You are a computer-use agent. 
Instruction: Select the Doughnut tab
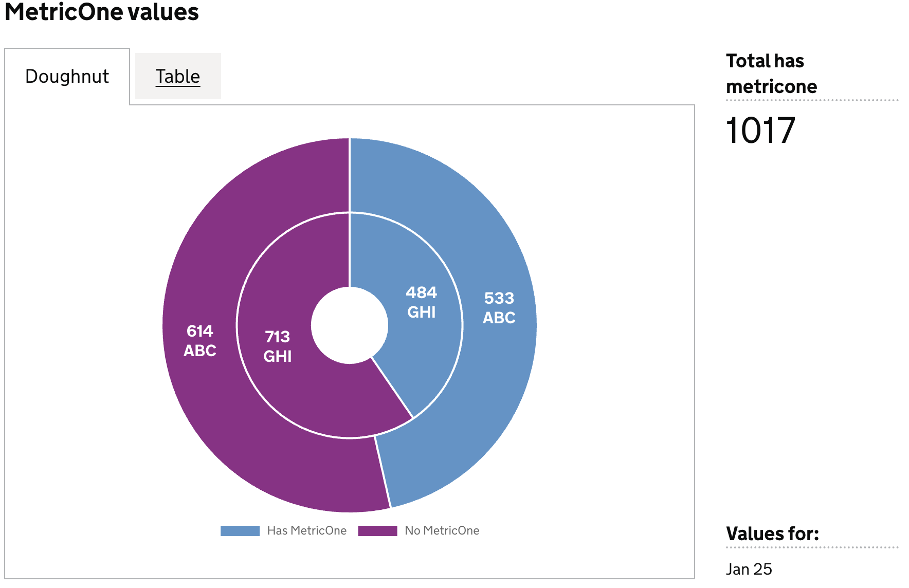pyautogui.click(x=67, y=77)
